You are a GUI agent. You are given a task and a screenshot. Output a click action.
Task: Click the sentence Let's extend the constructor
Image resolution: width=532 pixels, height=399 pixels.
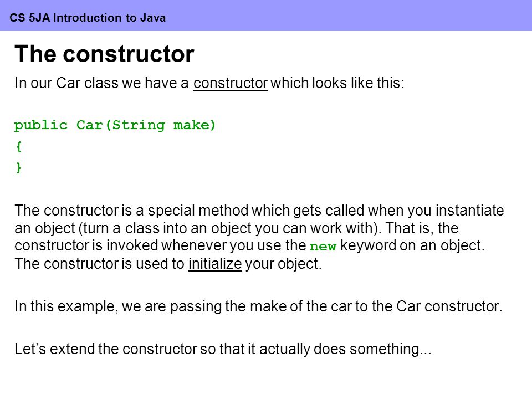[x=223, y=349]
